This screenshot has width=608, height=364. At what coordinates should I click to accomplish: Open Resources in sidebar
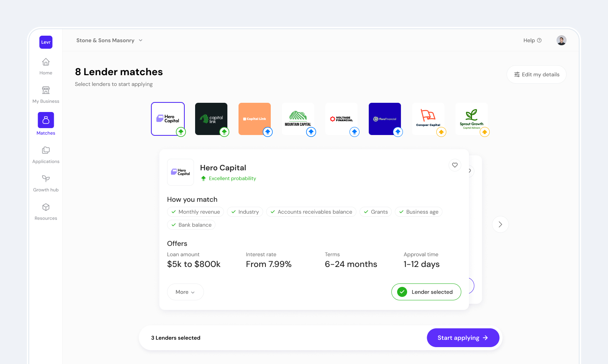click(46, 212)
